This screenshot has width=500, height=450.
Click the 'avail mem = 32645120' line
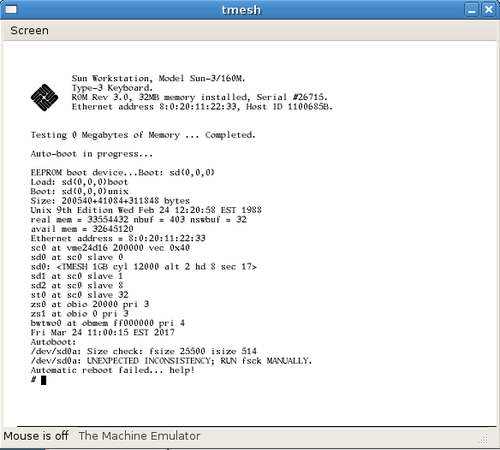point(82,229)
